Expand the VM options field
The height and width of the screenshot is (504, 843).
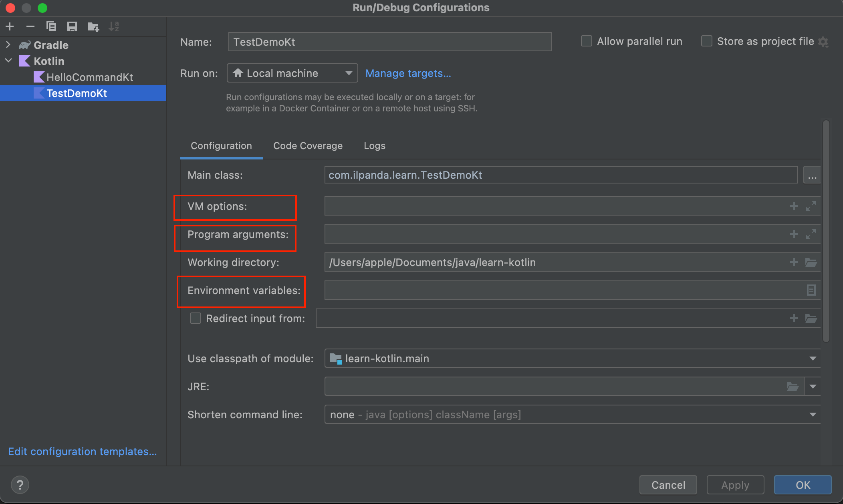coord(811,206)
